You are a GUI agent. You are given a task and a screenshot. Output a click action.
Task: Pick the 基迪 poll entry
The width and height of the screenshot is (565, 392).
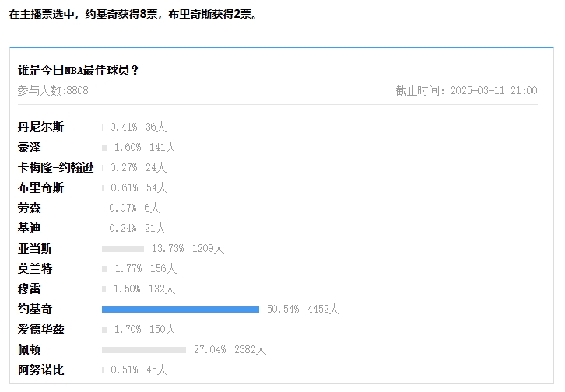point(30,229)
